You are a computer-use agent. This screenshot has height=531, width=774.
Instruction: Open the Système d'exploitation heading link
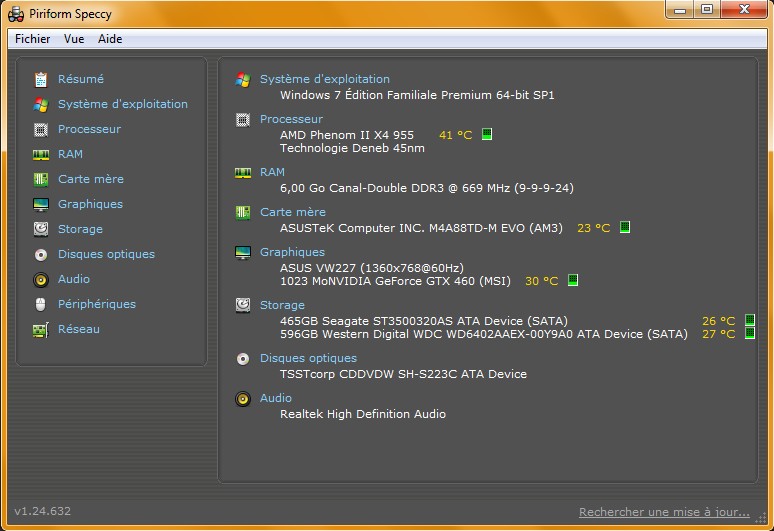[x=325, y=79]
